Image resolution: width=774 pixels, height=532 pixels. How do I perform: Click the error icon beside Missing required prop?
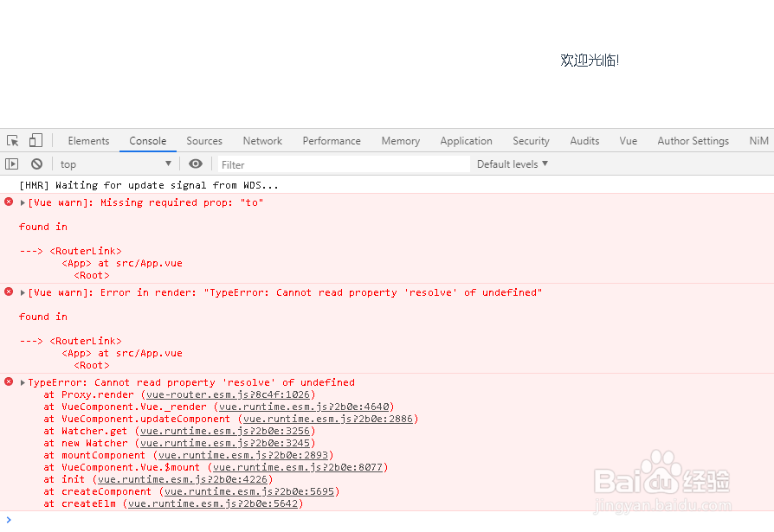coord(9,202)
